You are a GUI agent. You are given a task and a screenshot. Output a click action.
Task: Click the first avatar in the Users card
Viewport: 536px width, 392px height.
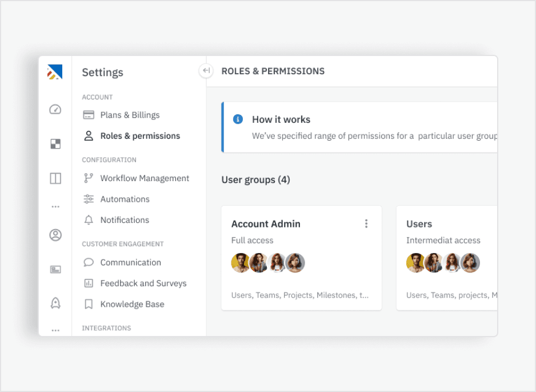coord(415,263)
